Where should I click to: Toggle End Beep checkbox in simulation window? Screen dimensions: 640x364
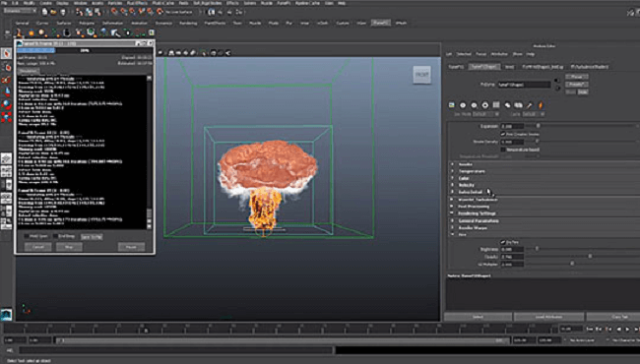(55, 236)
